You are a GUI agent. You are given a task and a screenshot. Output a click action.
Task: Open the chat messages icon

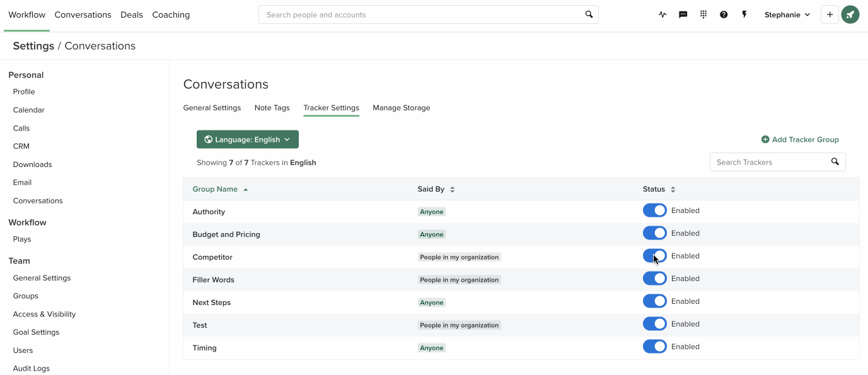(x=683, y=14)
